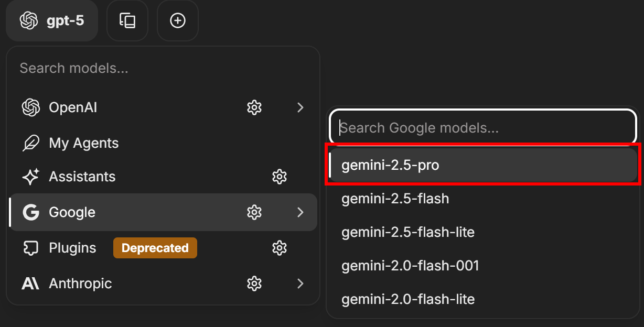This screenshot has height=327, width=644.
Task: Click the Assistants sparkle icon
Action: pos(31,177)
